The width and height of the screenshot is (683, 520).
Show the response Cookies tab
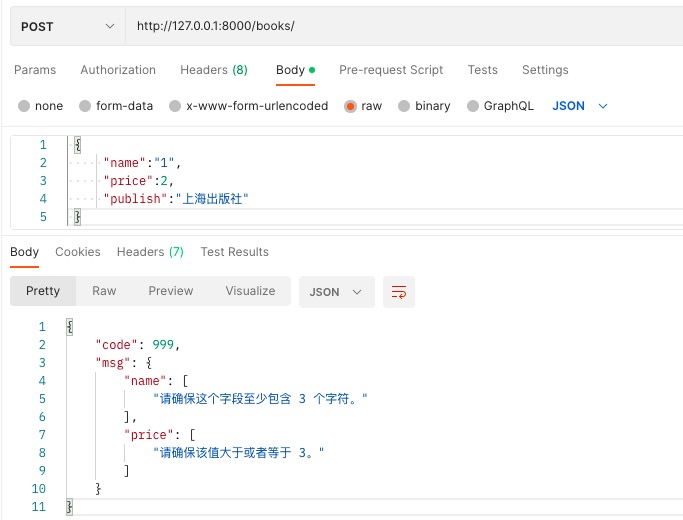(78, 252)
